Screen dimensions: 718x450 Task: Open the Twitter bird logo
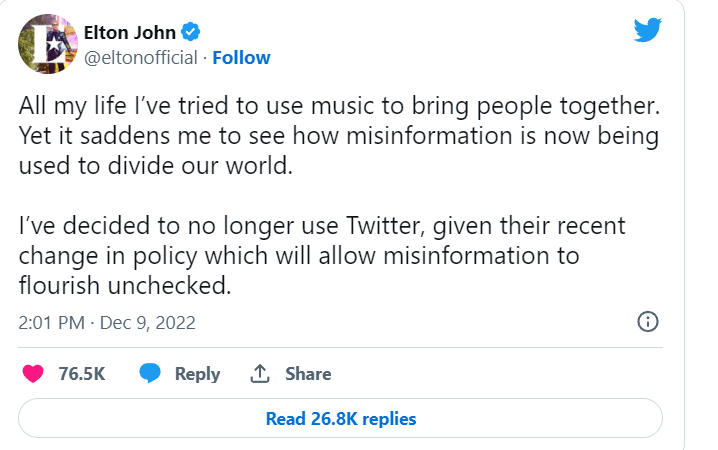[x=648, y=32]
